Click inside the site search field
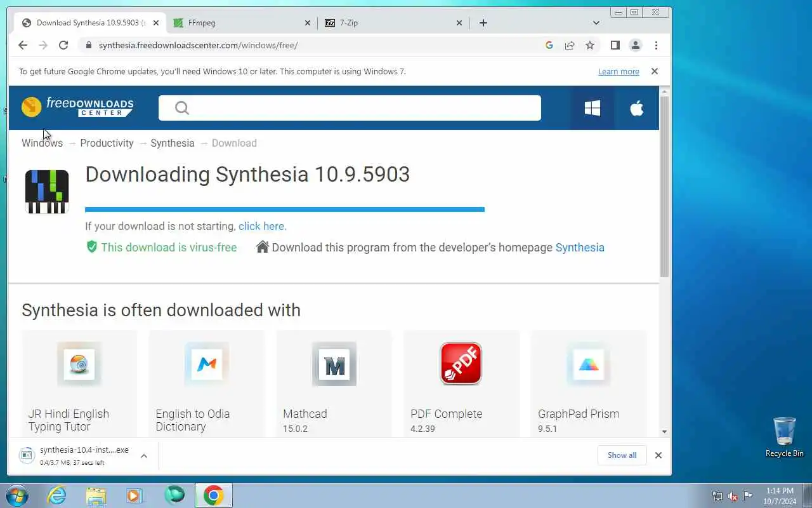 350,108
